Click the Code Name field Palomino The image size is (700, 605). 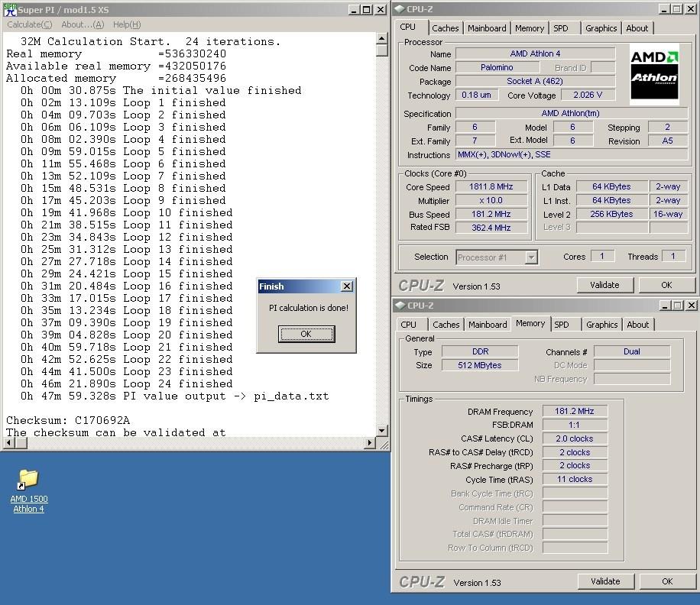tap(497, 67)
